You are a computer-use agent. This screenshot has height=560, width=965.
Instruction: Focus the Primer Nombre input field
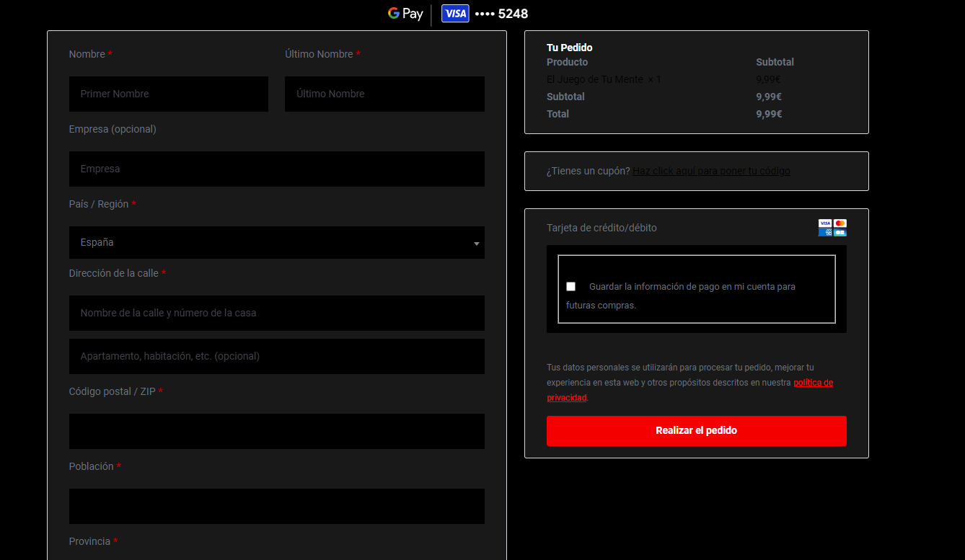tap(169, 94)
